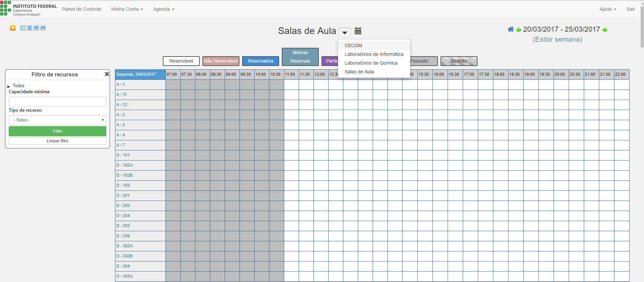
Task: Open the Tipo de recurso dropdown
Action: pyautogui.click(x=58, y=120)
